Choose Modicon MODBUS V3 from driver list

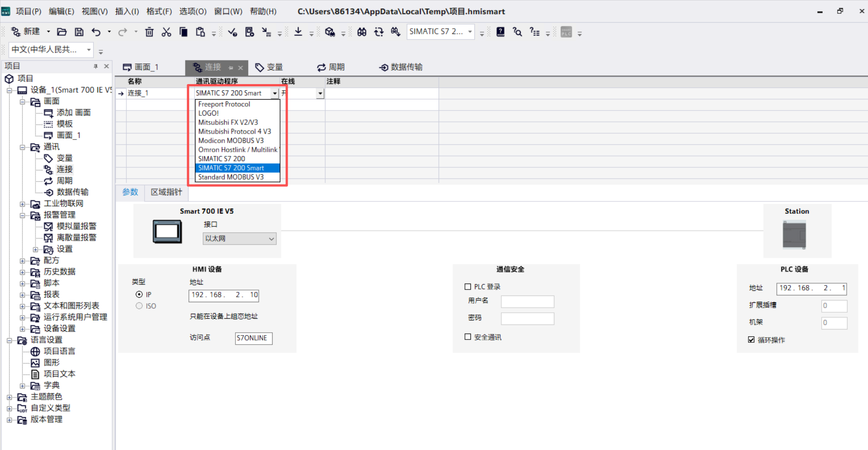[x=237, y=140]
